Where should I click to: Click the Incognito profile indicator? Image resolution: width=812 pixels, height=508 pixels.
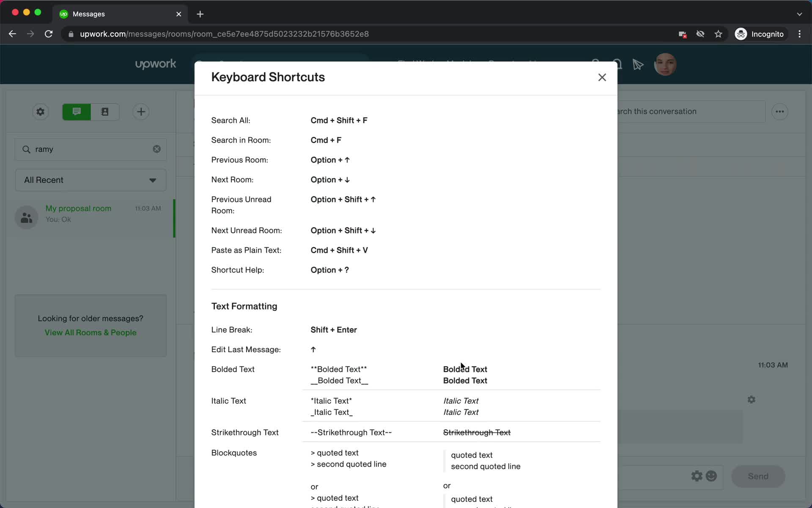[x=760, y=34]
